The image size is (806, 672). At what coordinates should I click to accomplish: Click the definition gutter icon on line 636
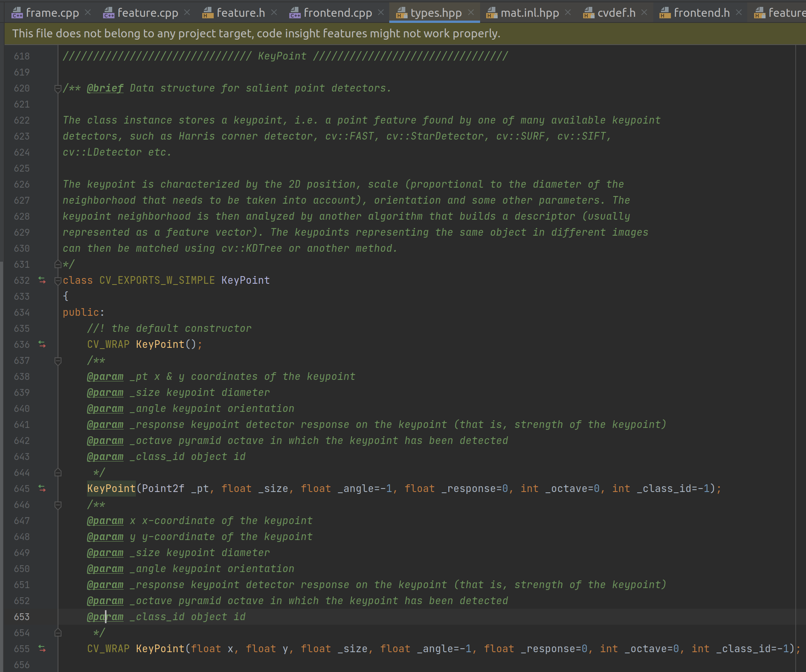pos(42,344)
